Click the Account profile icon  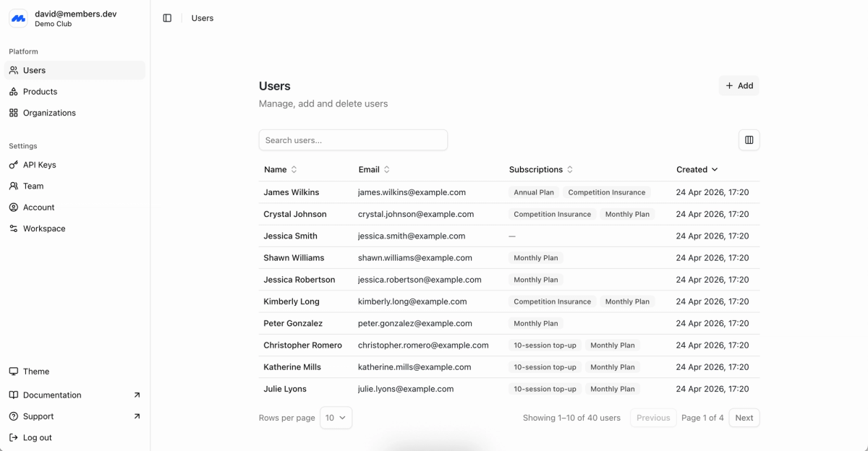coord(14,207)
